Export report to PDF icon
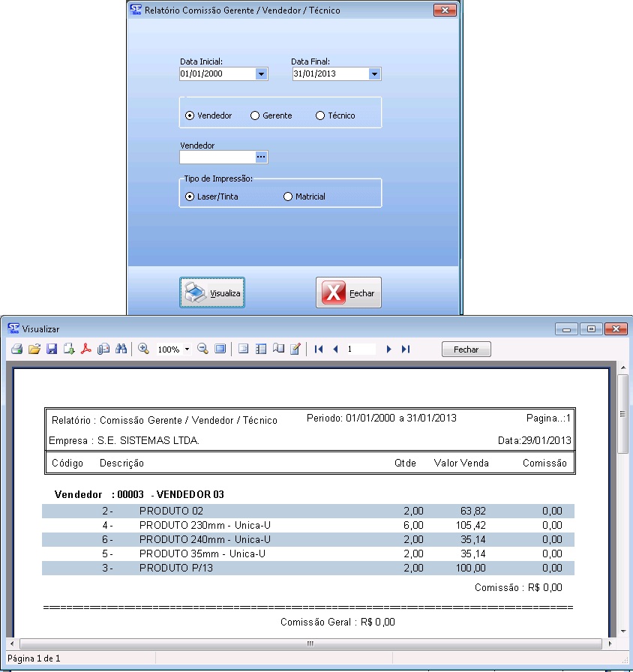This screenshot has width=633, height=672. point(86,349)
